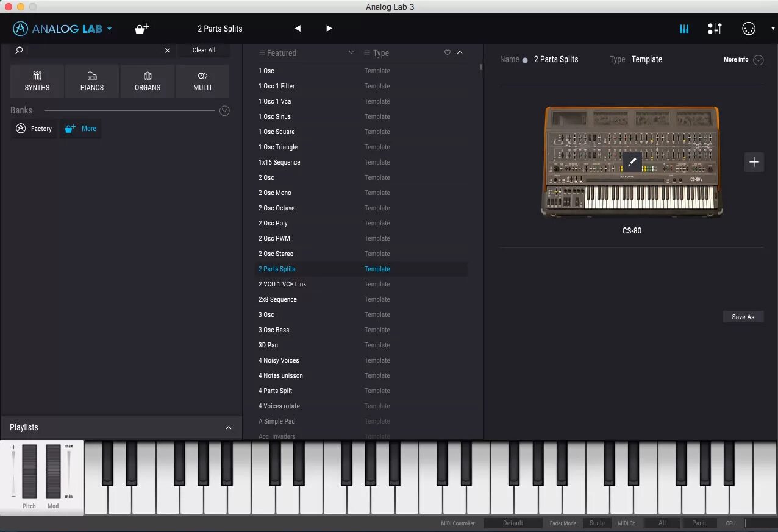Select the Factory bank

click(x=34, y=129)
